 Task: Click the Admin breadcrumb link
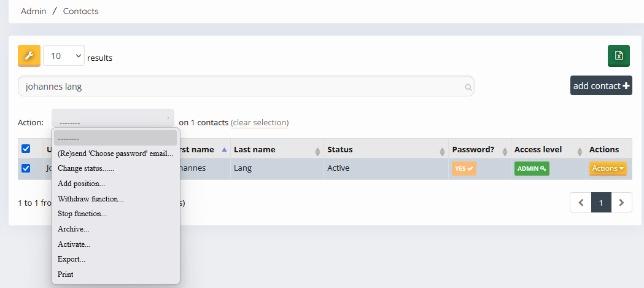[34, 11]
